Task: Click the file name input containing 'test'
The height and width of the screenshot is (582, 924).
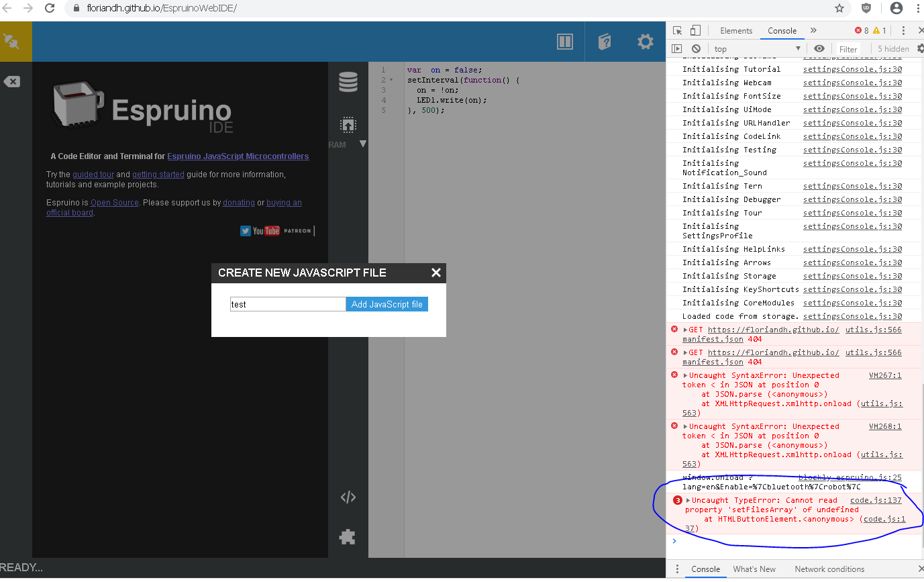Action: click(288, 304)
